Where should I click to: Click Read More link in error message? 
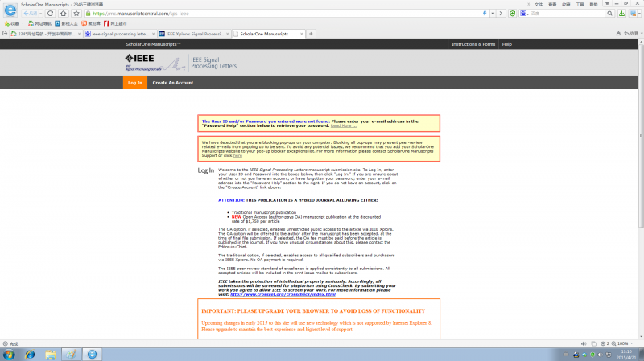pyautogui.click(x=344, y=125)
